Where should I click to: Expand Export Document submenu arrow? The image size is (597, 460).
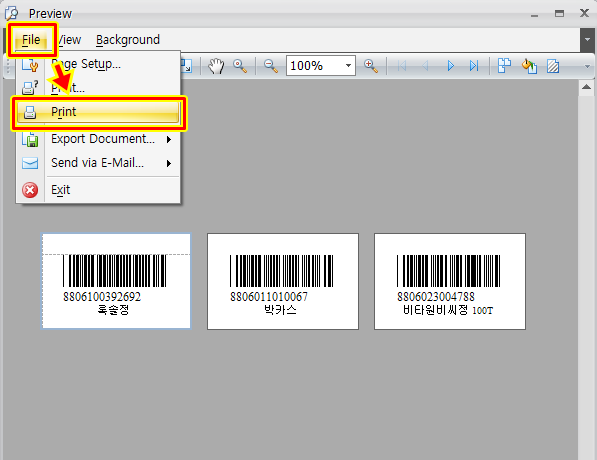[169, 140]
